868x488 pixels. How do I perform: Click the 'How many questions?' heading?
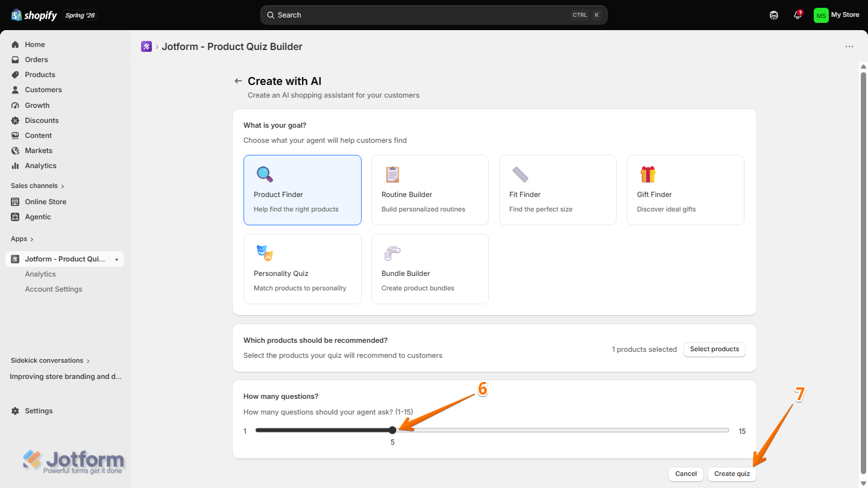pos(281,396)
